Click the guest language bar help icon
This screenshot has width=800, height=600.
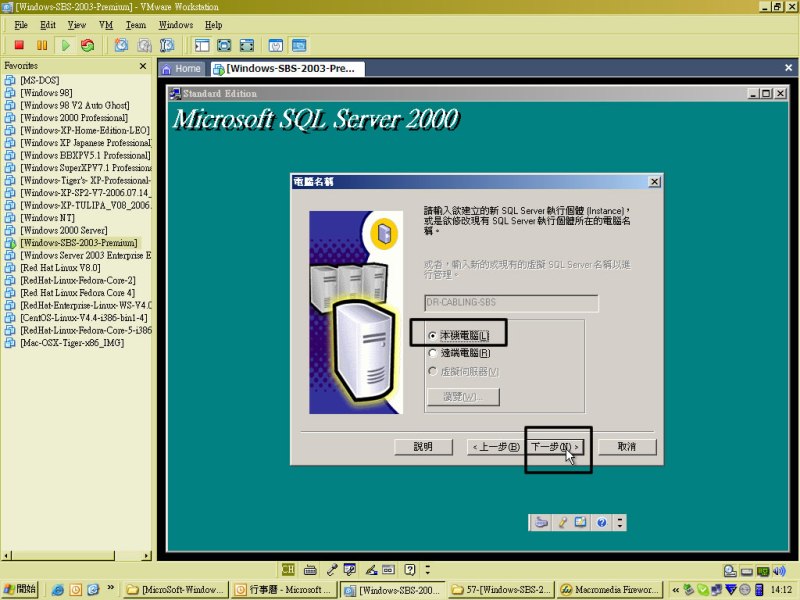602,522
